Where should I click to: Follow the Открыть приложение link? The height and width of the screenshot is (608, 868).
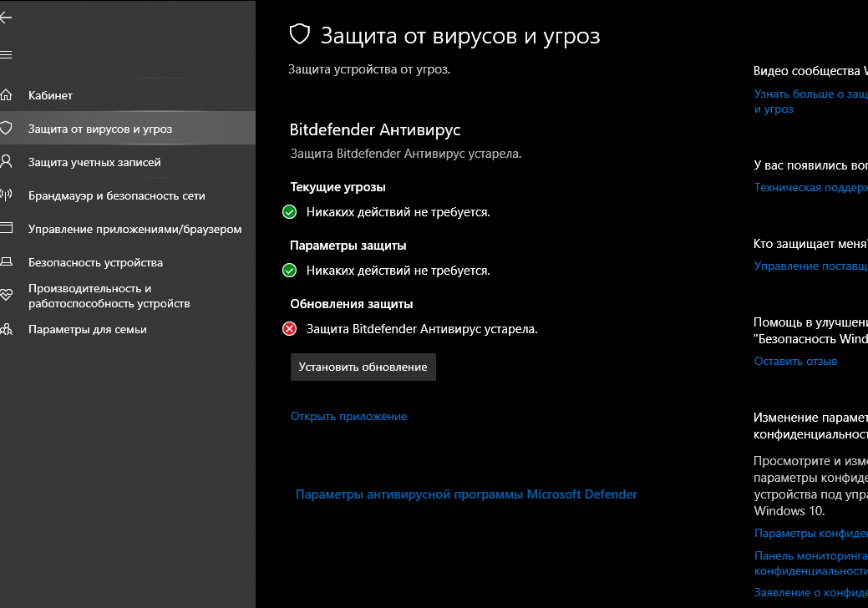348,416
